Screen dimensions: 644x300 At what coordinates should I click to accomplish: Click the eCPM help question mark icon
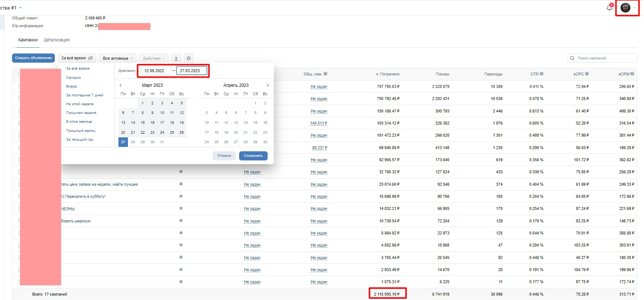click(x=632, y=74)
